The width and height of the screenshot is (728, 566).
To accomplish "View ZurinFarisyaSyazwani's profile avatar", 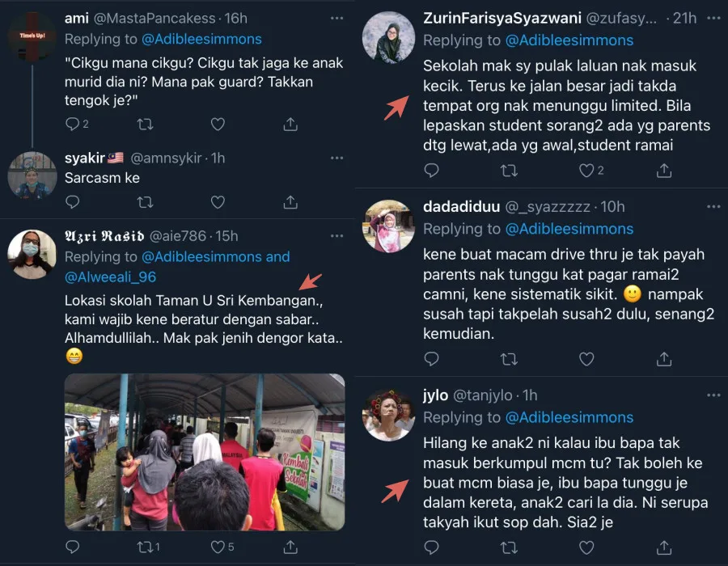I will [x=388, y=37].
